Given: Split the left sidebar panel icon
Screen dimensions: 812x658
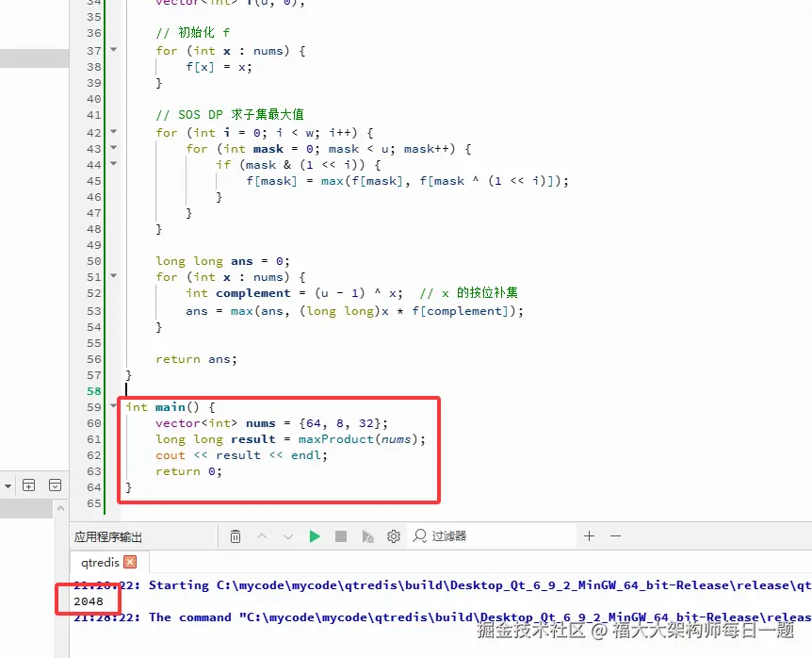Looking at the screenshot, I should point(29,485).
